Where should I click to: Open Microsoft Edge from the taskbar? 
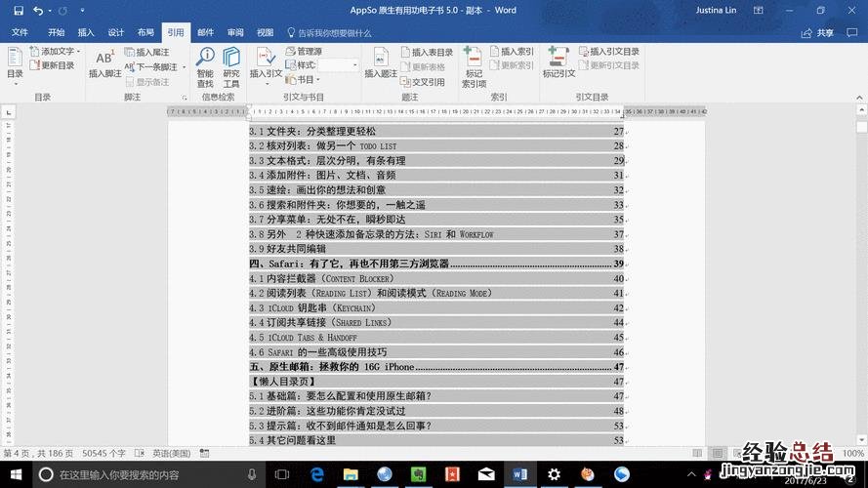pos(317,474)
